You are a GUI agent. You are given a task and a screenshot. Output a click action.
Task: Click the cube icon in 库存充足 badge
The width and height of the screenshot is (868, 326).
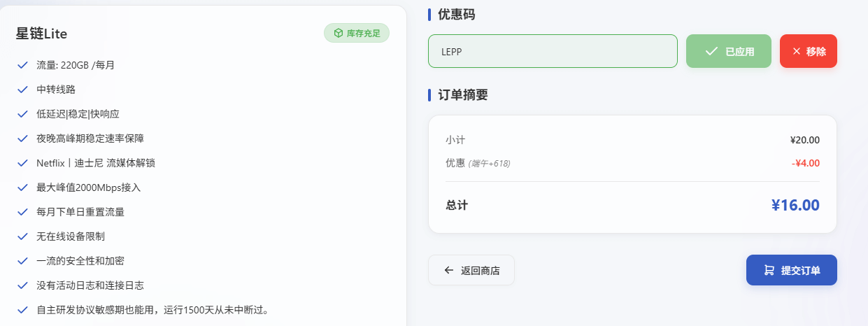[x=338, y=33]
